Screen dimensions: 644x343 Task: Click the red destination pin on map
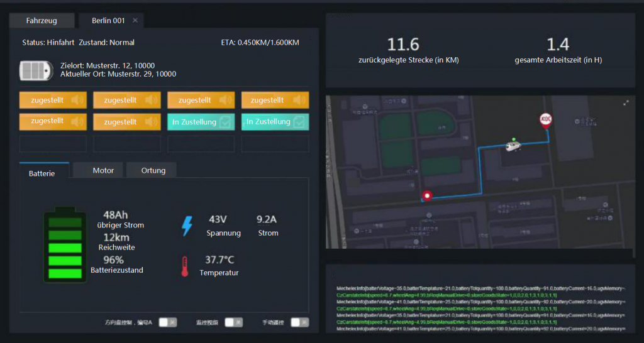pyautogui.click(x=547, y=120)
